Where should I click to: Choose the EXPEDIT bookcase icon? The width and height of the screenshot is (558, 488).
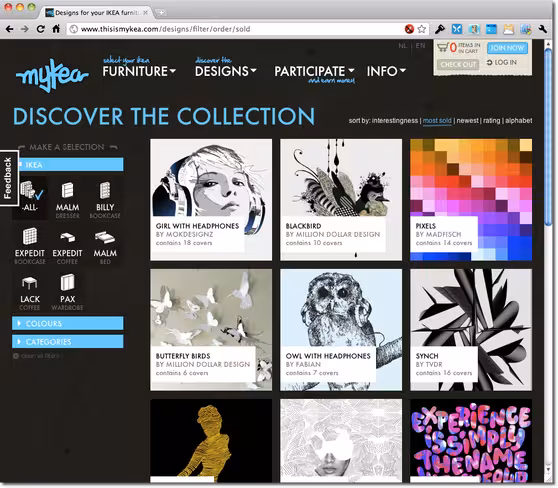[x=30, y=245]
